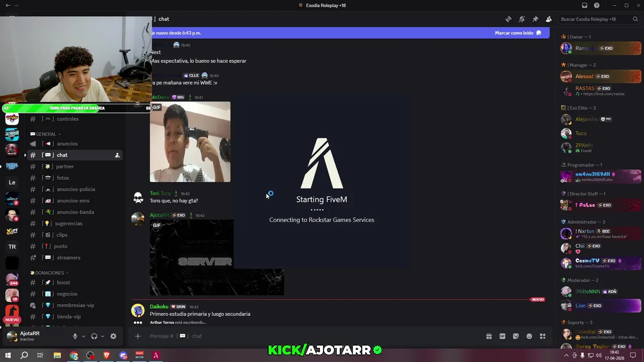The height and width of the screenshot is (362, 644).
Task: Select the Le server in server list
Action: click(x=12, y=183)
